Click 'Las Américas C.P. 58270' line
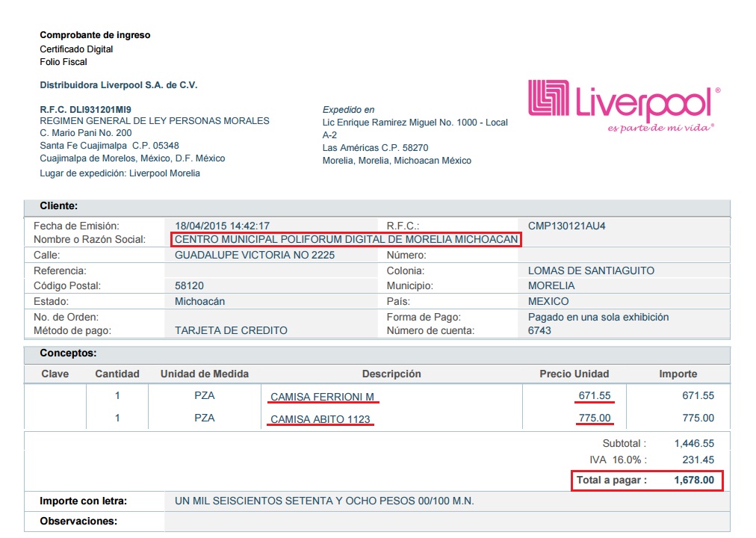The image size is (756, 538). point(375,148)
